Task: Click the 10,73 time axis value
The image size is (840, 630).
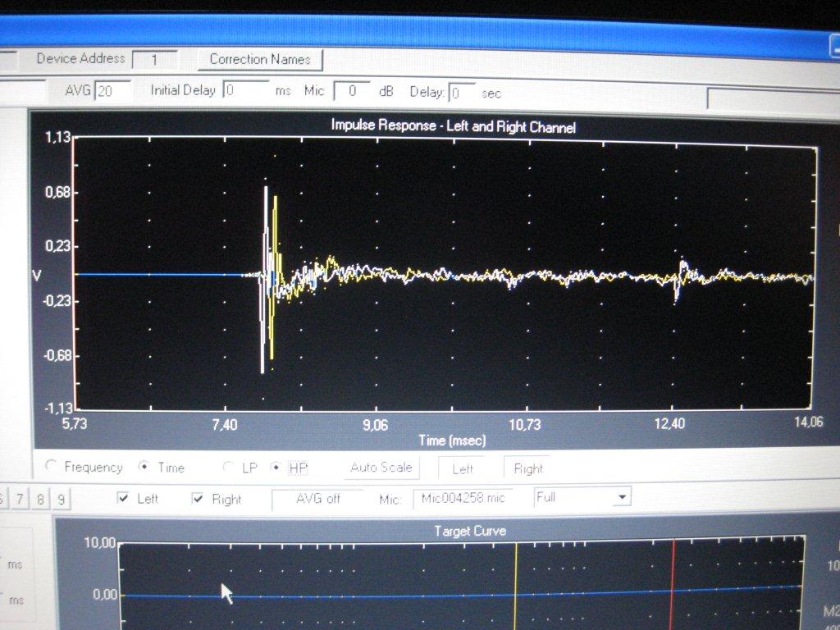Action: click(524, 425)
